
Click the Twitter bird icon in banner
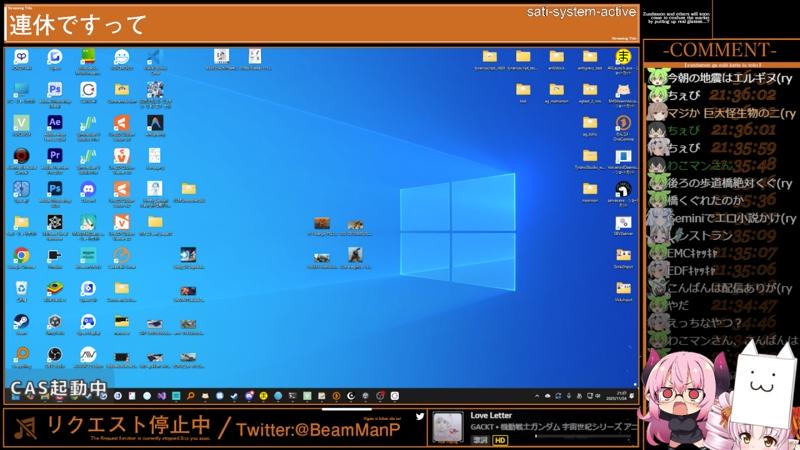pyautogui.click(x=420, y=416)
